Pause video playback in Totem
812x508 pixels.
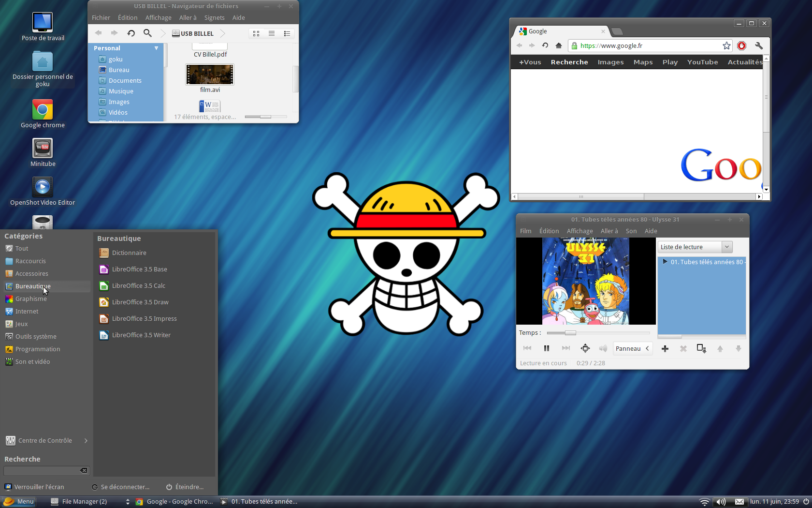(547, 348)
